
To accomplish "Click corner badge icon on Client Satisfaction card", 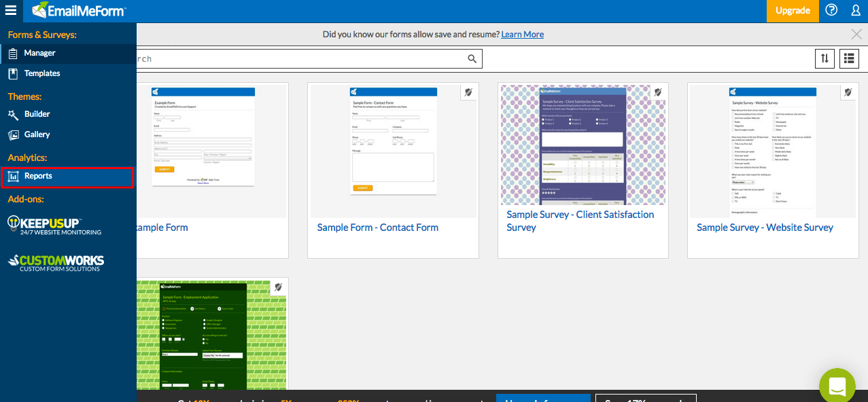I will 657,92.
